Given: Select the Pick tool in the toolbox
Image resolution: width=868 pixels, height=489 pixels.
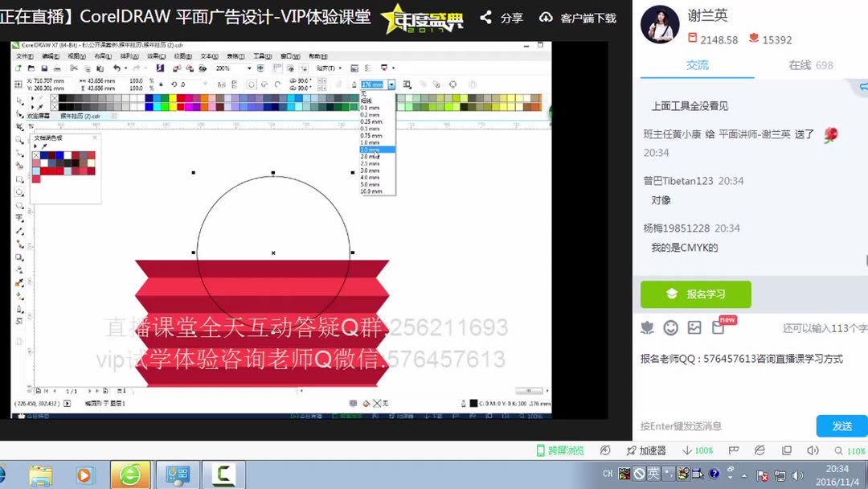Looking at the screenshot, I should tap(18, 99).
